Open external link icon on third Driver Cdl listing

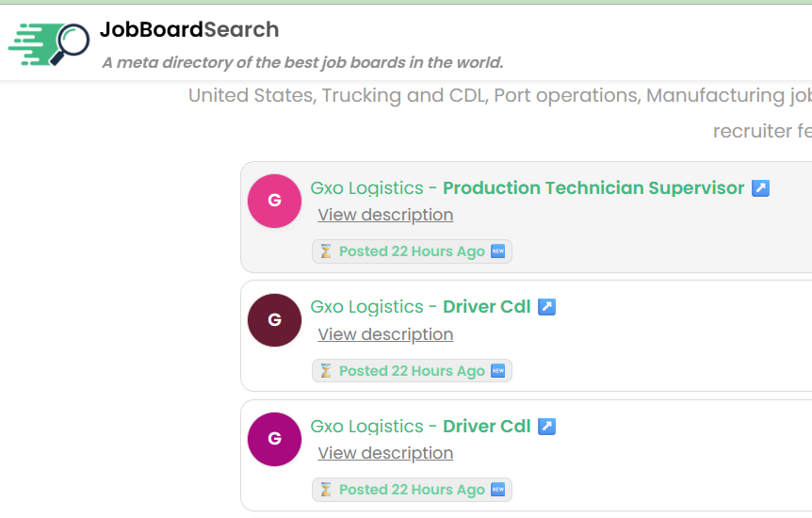546,427
